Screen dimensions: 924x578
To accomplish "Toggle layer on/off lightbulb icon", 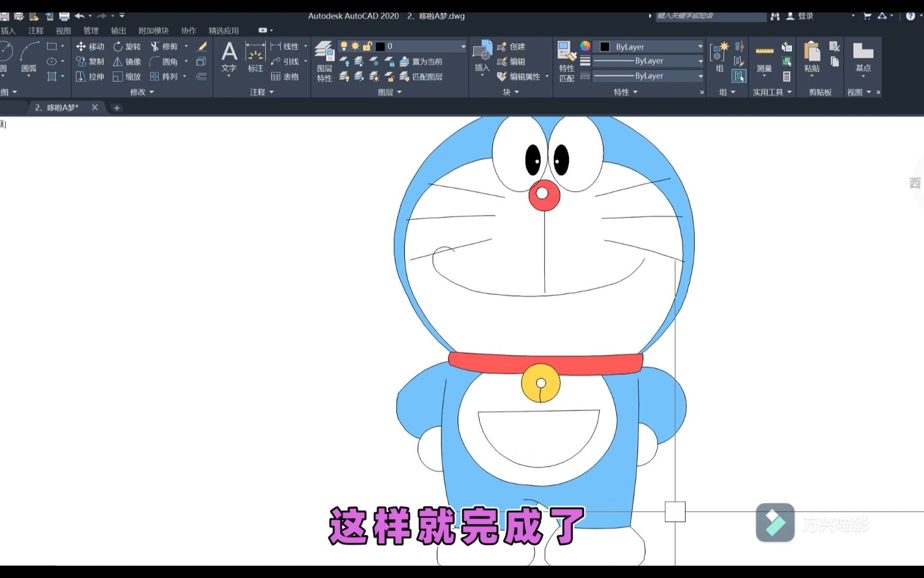I will click(344, 47).
